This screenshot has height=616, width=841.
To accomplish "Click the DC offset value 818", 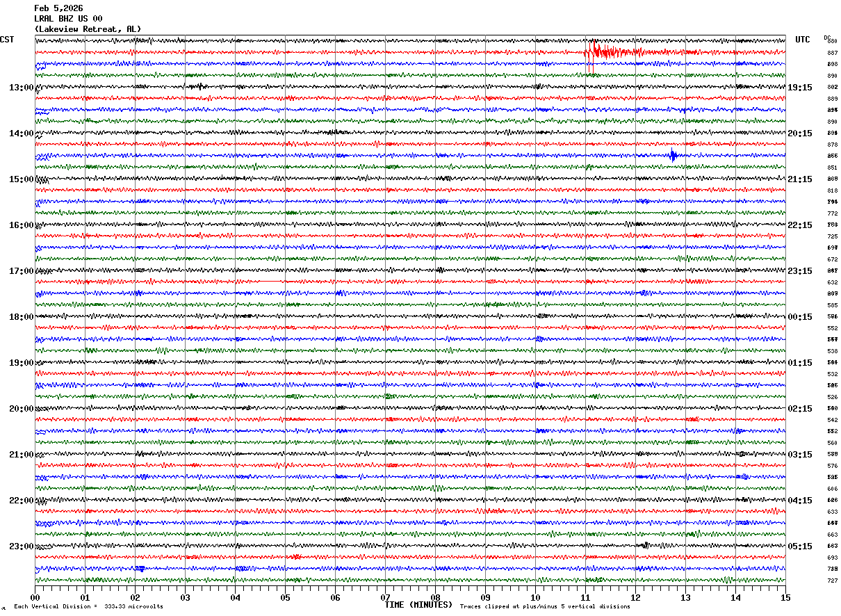I will 832,191.
